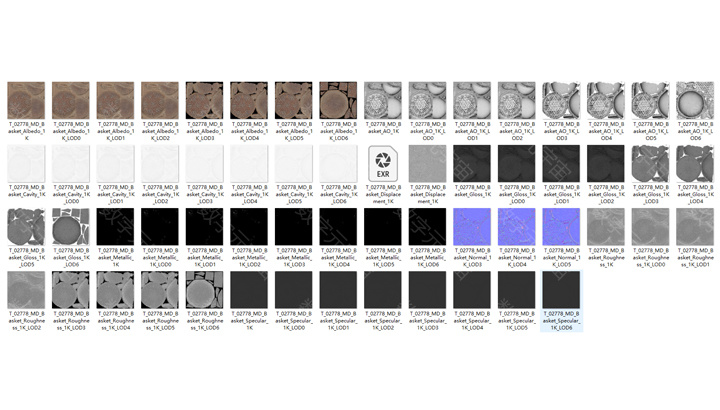The height and width of the screenshot is (410, 720).
Task: Select the Roughness_1K thumbnail without LOD suffix
Action: [605, 227]
